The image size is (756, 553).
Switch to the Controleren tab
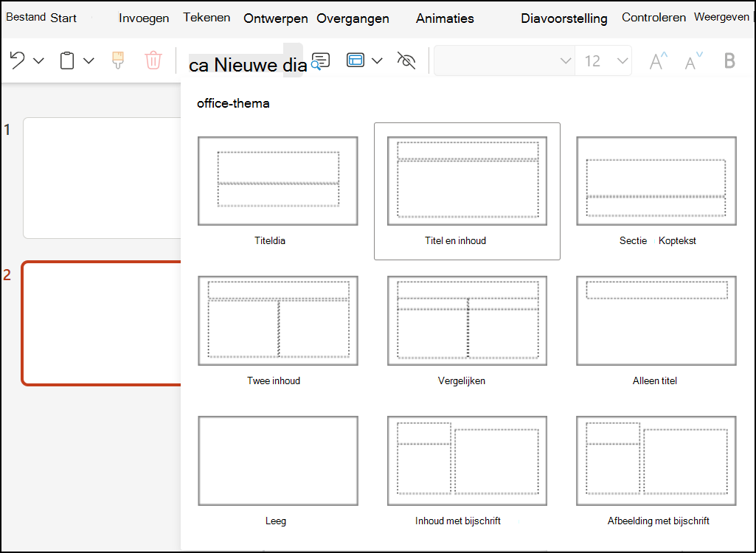pos(653,18)
